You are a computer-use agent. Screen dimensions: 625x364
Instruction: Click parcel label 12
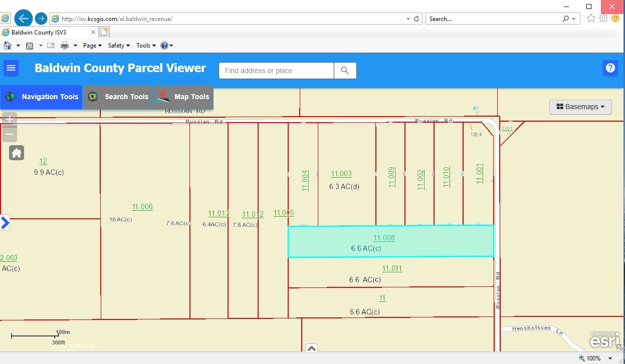[43, 161]
